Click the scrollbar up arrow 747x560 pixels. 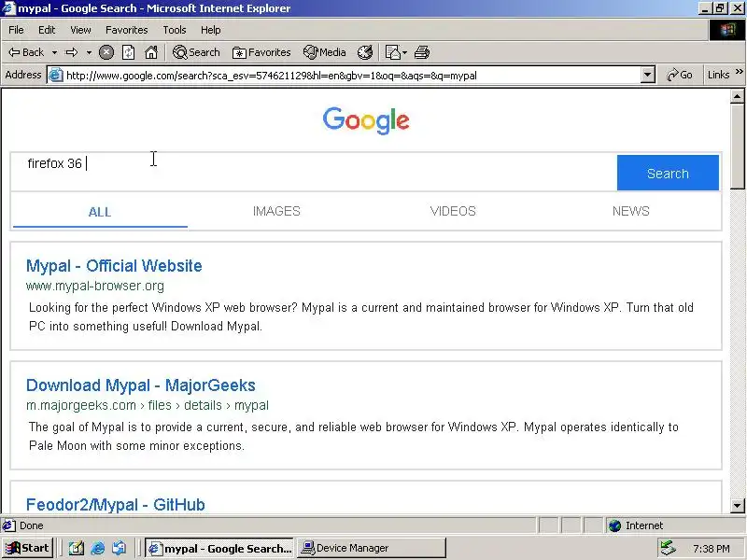tap(737, 97)
